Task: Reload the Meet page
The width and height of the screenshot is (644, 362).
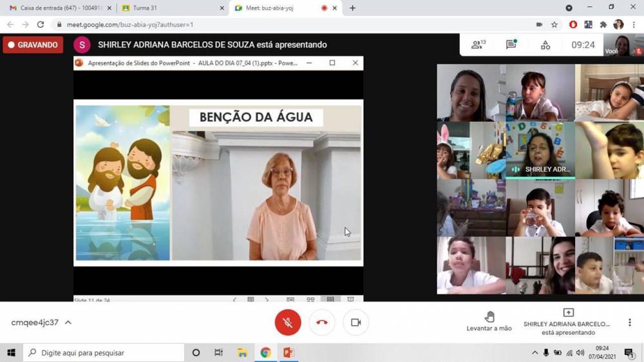Action: 41,24
